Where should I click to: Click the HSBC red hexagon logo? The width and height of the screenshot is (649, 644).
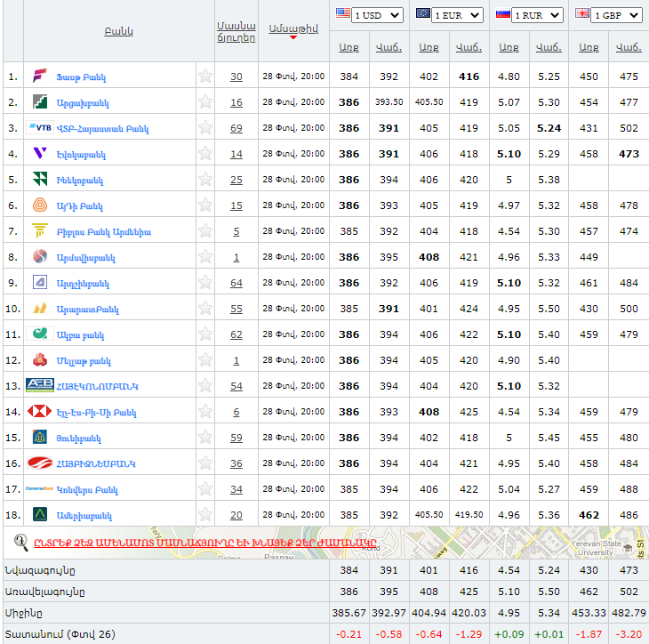click(x=40, y=411)
